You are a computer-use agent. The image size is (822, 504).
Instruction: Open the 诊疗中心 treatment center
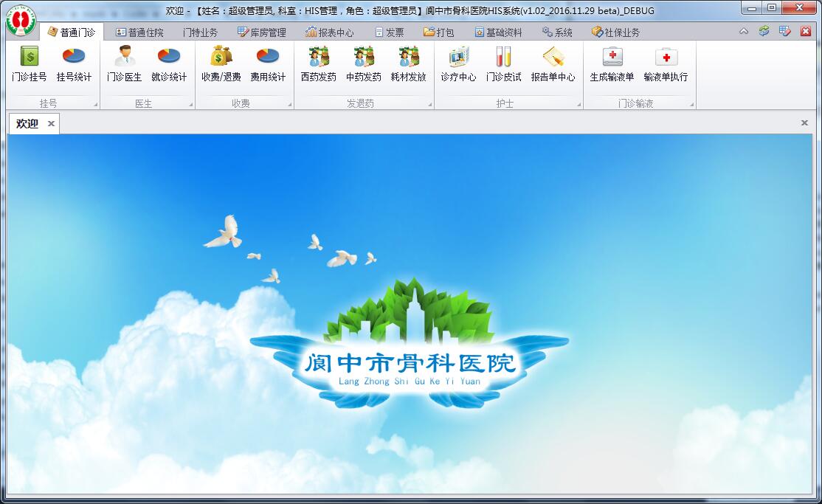point(459,64)
